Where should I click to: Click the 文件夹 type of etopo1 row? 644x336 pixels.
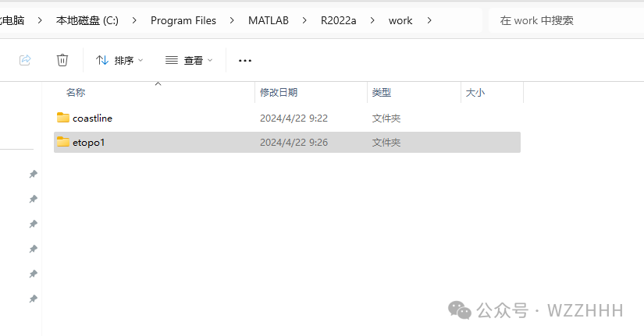pos(386,143)
